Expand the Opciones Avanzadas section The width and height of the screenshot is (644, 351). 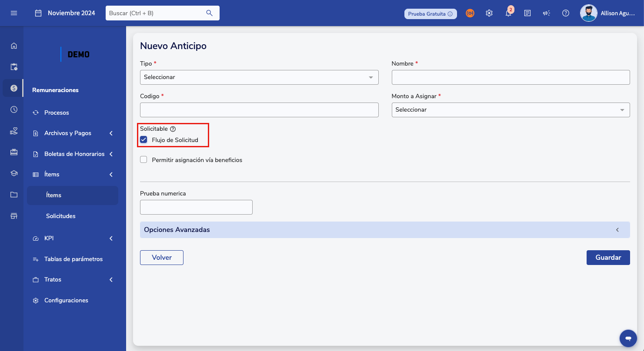(384, 230)
